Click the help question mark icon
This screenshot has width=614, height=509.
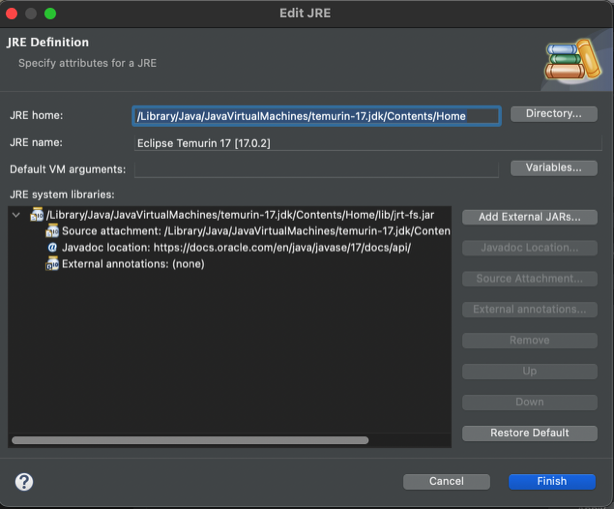pyautogui.click(x=24, y=481)
